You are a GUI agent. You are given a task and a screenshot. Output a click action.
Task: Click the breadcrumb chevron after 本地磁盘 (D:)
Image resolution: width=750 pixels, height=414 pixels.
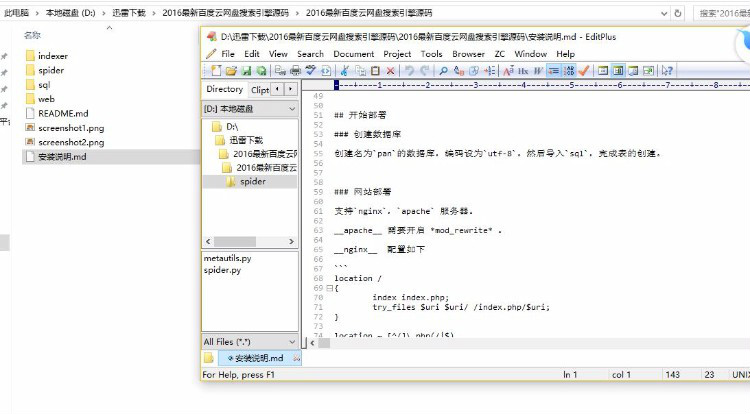[104, 13]
